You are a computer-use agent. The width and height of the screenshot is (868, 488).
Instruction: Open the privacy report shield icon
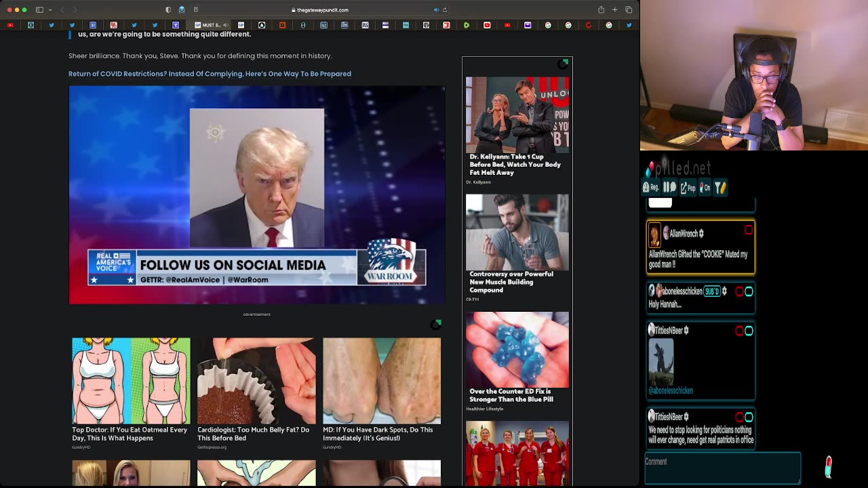[x=168, y=10]
